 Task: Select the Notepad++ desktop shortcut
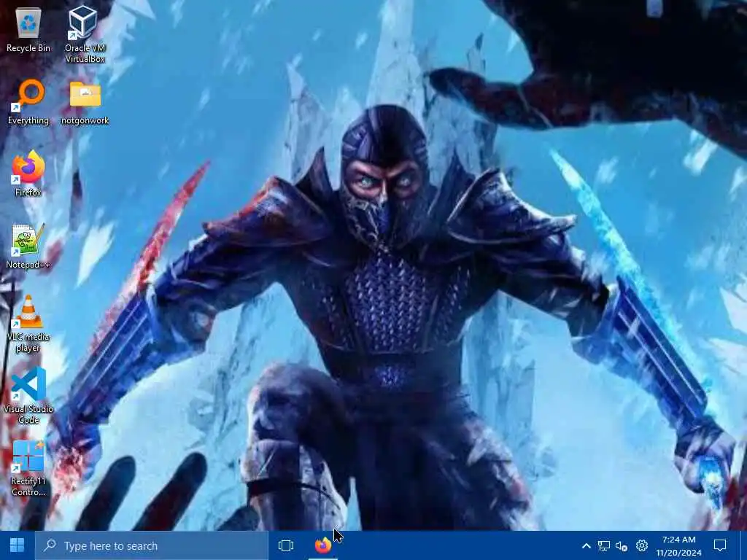click(x=28, y=246)
